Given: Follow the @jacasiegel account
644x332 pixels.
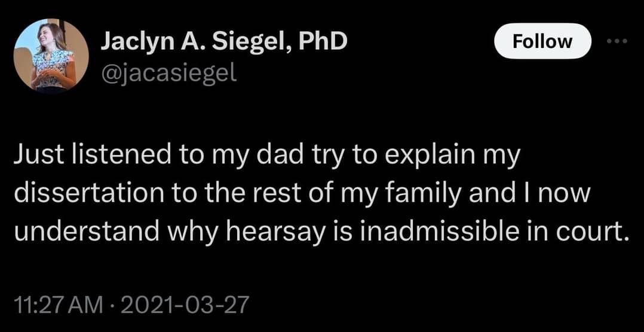Looking at the screenshot, I should [542, 41].
